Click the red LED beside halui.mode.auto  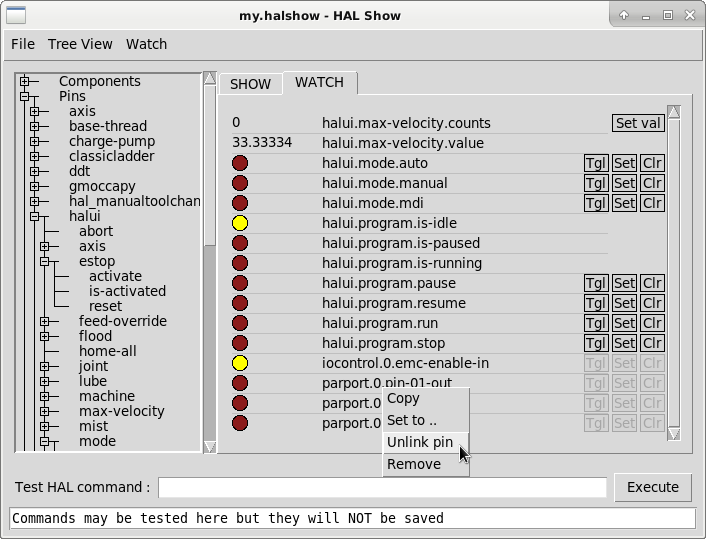point(240,163)
